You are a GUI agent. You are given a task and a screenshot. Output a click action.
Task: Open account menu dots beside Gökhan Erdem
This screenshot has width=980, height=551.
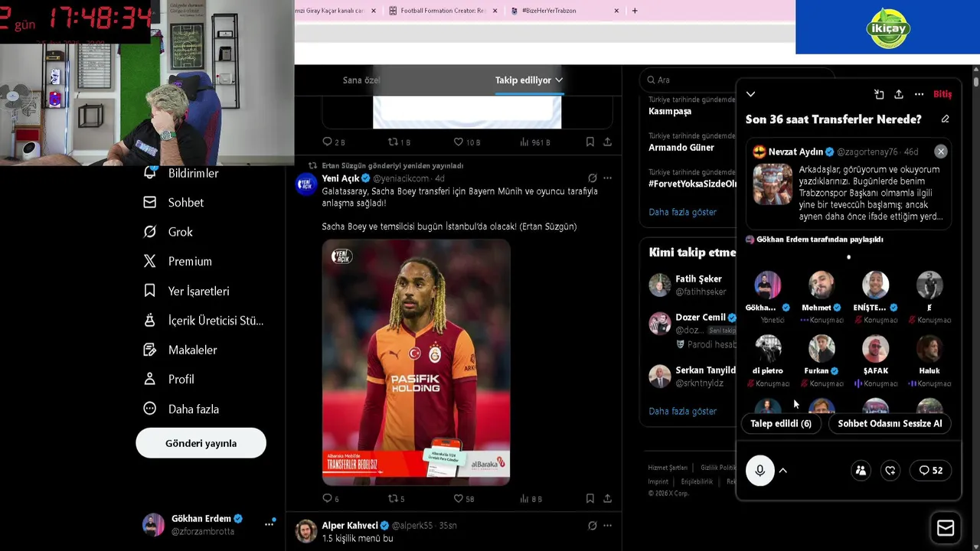tap(269, 524)
